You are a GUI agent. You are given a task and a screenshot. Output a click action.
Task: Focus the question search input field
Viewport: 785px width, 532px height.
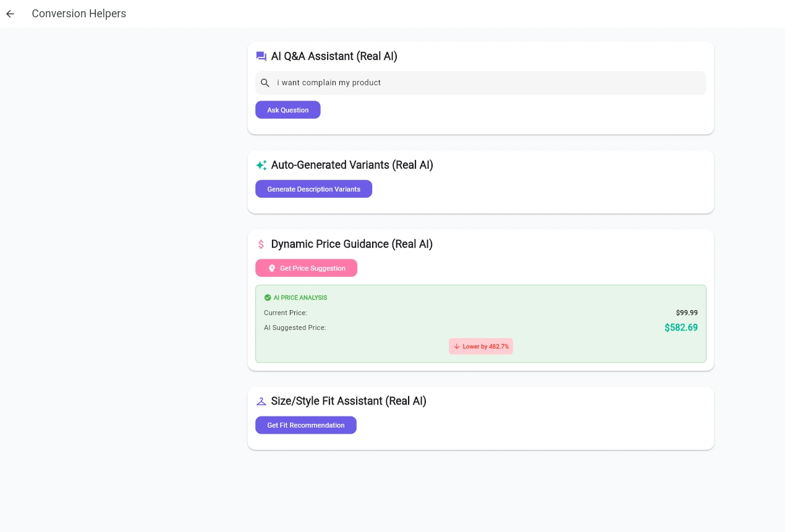click(488, 83)
